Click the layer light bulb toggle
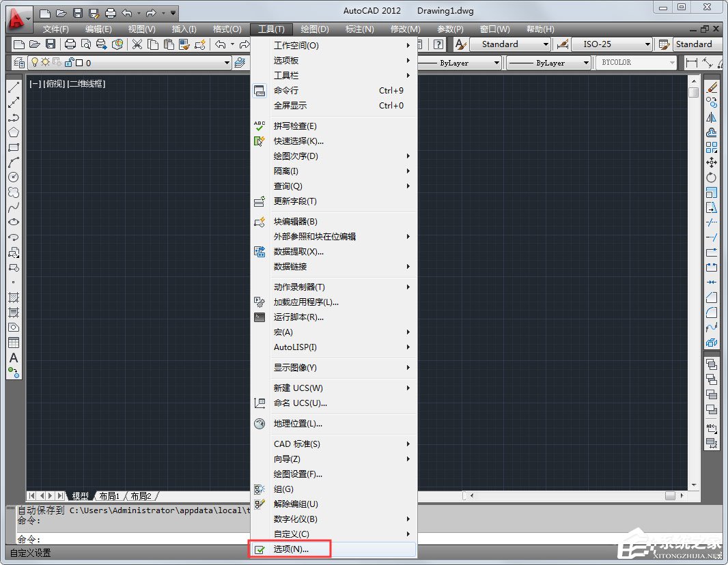728x565 pixels. click(36, 62)
